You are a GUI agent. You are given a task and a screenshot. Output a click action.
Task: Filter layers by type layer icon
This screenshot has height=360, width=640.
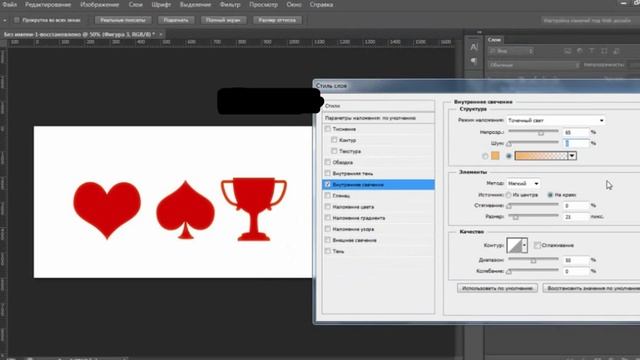(592, 51)
